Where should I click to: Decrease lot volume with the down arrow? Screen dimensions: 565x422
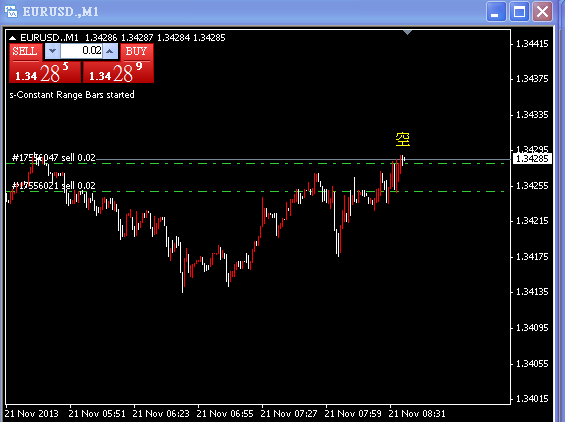pos(53,51)
